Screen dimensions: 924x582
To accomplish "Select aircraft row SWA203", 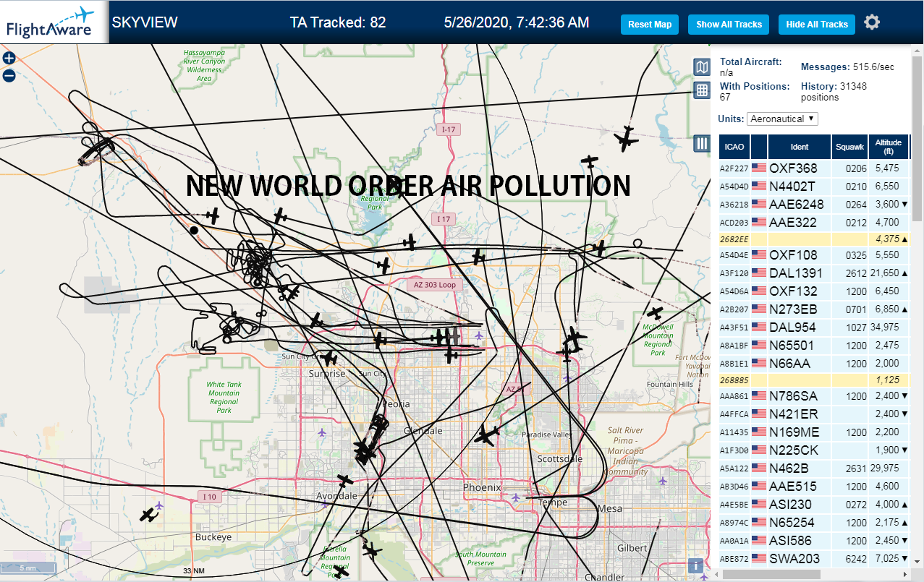I will click(813, 559).
